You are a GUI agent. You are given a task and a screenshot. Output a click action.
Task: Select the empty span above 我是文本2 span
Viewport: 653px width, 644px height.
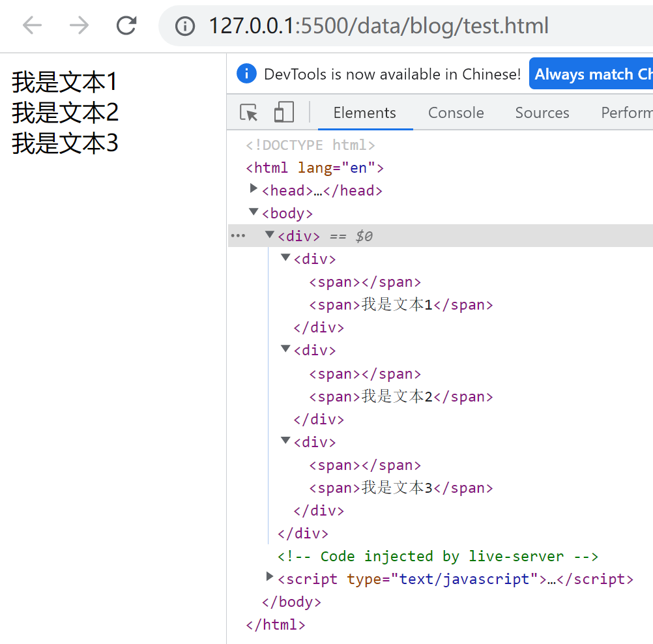click(x=365, y=373)
